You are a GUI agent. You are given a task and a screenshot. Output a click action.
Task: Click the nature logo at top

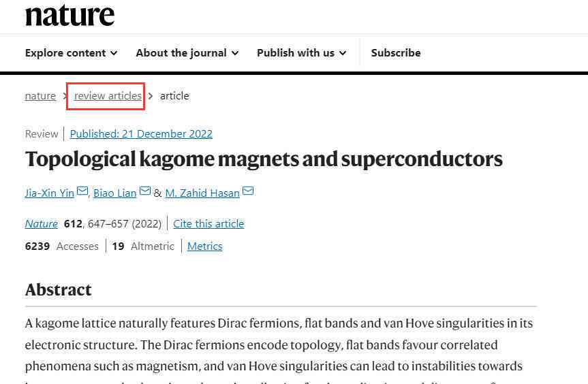pos(69,16)
